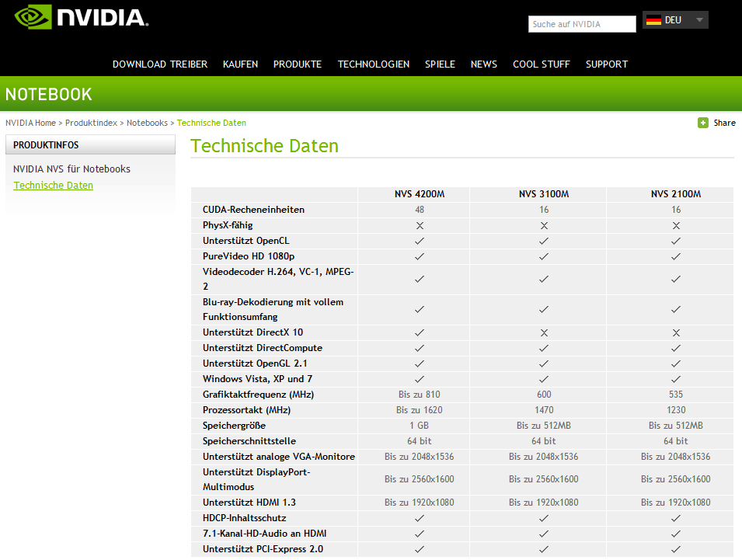Click NVS 4200M PhysX-fähig cross mark
This screenshot has height=560, width=742.
420,225
